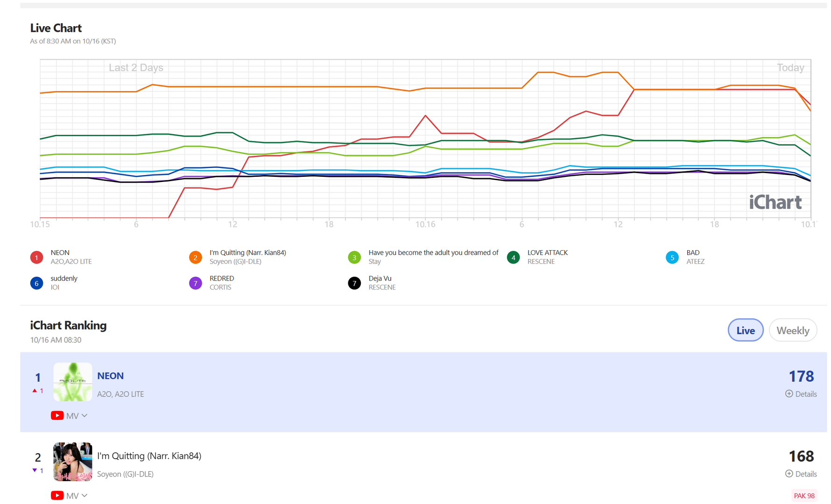
Task: Select the red legend marker 1 for NEON
Action: tap(36, 257)
